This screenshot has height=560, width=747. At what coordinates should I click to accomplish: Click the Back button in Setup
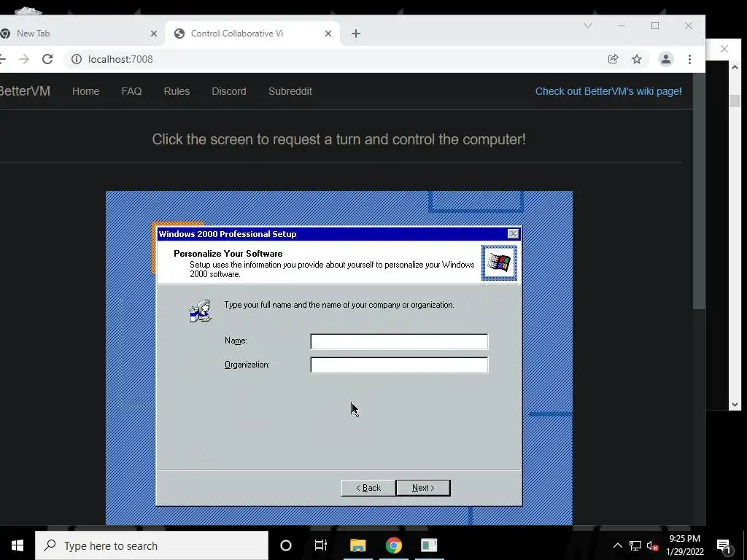[368, 488]
